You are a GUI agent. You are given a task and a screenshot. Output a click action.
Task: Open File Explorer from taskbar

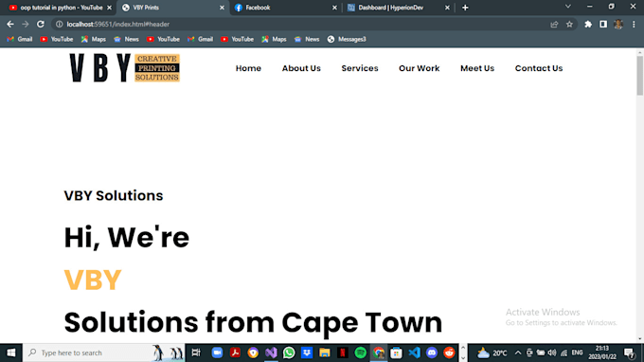coord(325,353)
